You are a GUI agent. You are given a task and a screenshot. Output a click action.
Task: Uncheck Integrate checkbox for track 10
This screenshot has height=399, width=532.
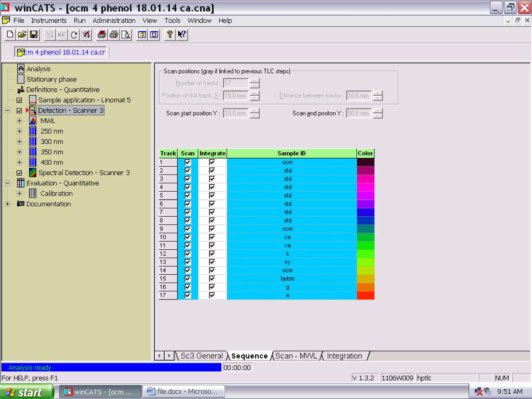coord(212,237)
